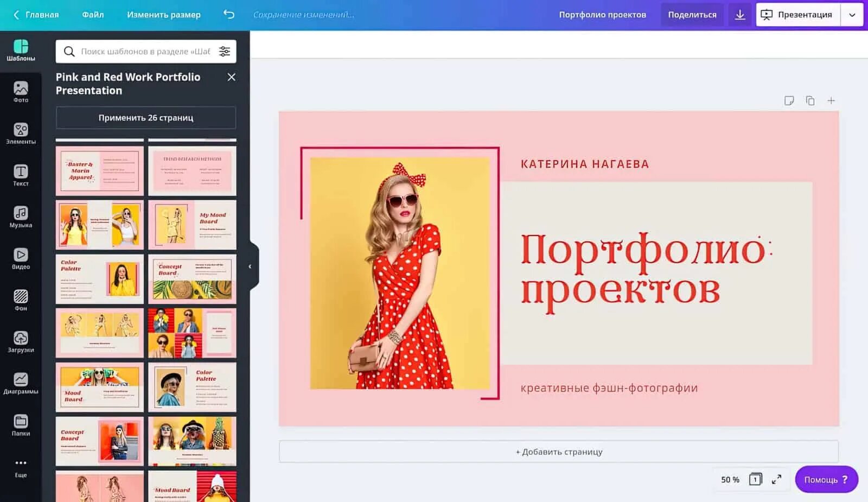
Task: Open search filter options in templates panel
Action: 225,51
